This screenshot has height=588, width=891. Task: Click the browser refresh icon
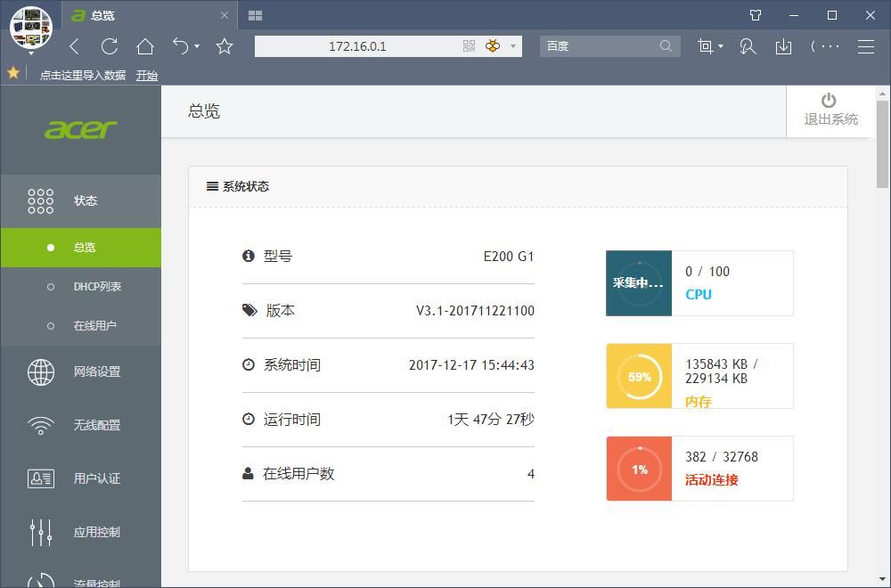click(109, 46)
